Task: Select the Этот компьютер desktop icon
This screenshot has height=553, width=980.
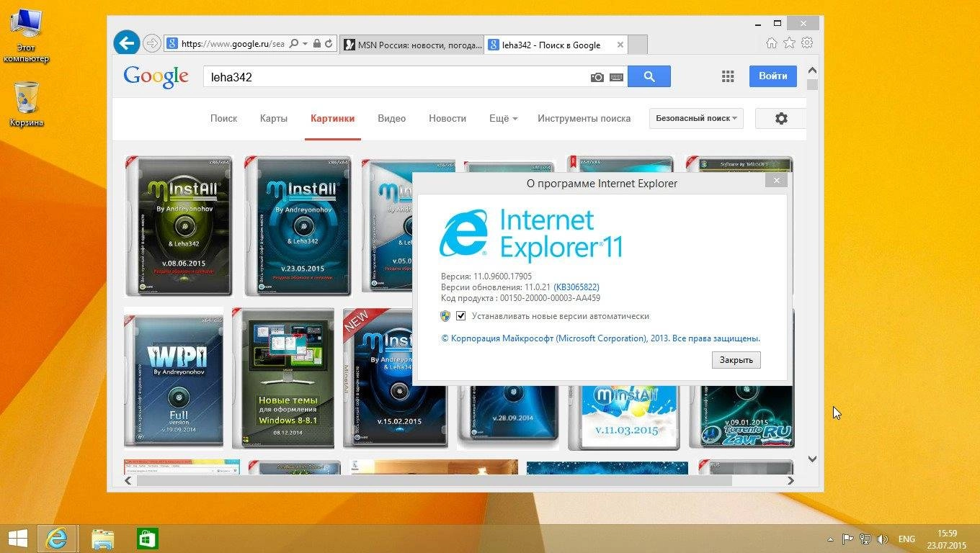Action: [x=26, y=36]
